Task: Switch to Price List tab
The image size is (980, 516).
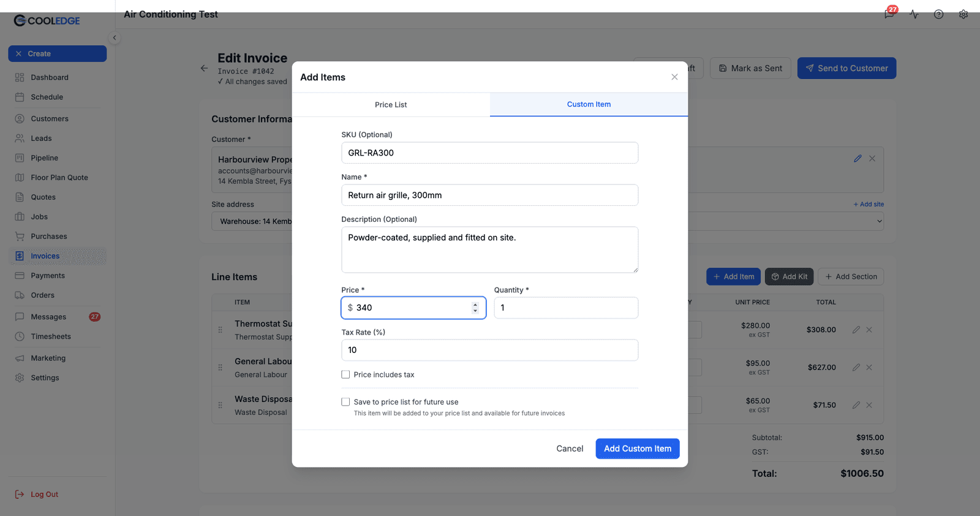Action: (391, 105)
